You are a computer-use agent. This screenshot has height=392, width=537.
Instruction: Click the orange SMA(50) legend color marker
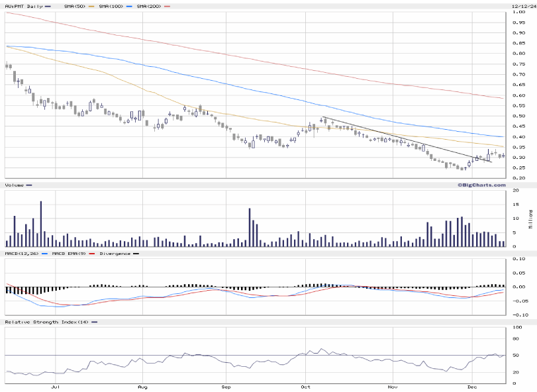(91, 6)
